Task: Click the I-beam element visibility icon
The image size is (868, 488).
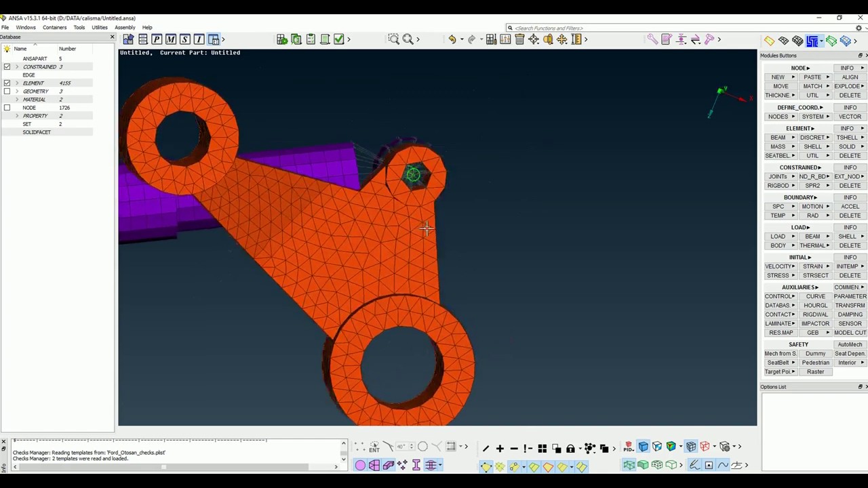Action: pyautogui.click(x=416, y=465)
